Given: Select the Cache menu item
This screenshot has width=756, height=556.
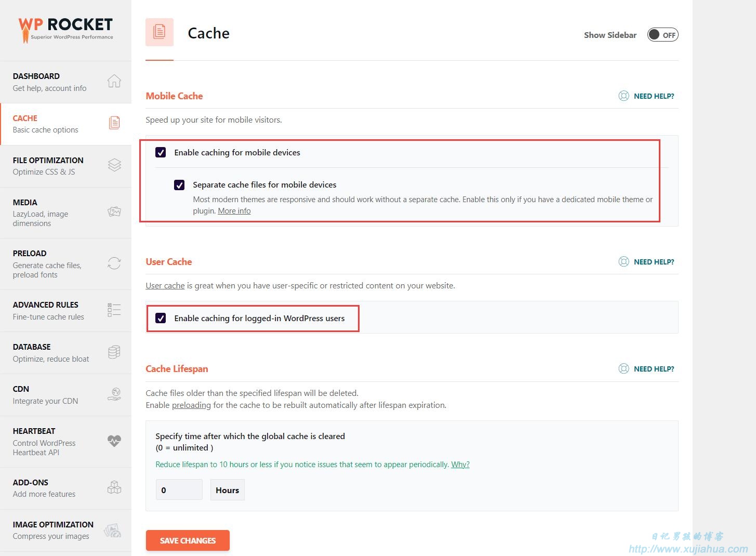Looking at the screenshot, I should pos(65,124).
